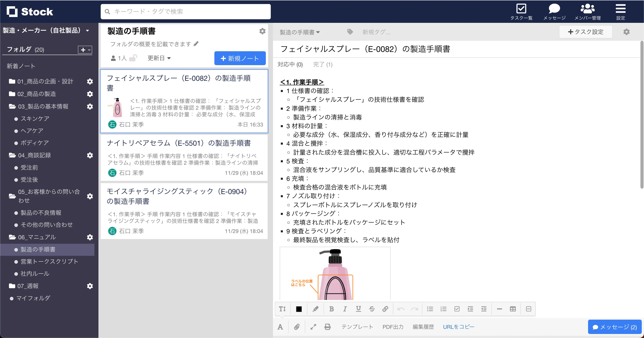Image resolution: width=644 pixels, height=338 pixels.
Task: Click the insert table icon
Action: point(513,309)
